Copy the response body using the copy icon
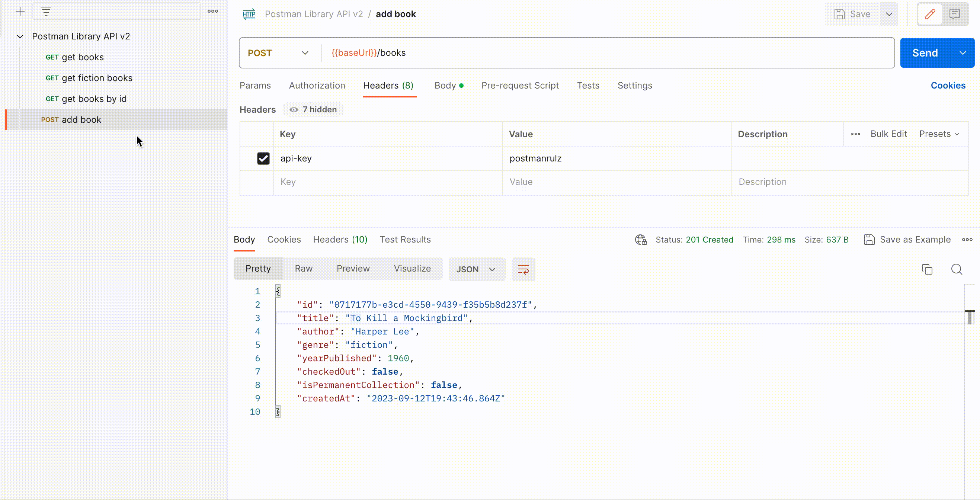980x500 pixels. pyautogui.click(x=927, y=269)
